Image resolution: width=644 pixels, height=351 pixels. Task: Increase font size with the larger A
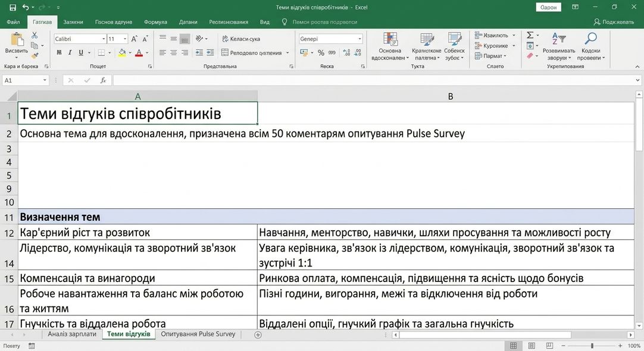point(134,39)
